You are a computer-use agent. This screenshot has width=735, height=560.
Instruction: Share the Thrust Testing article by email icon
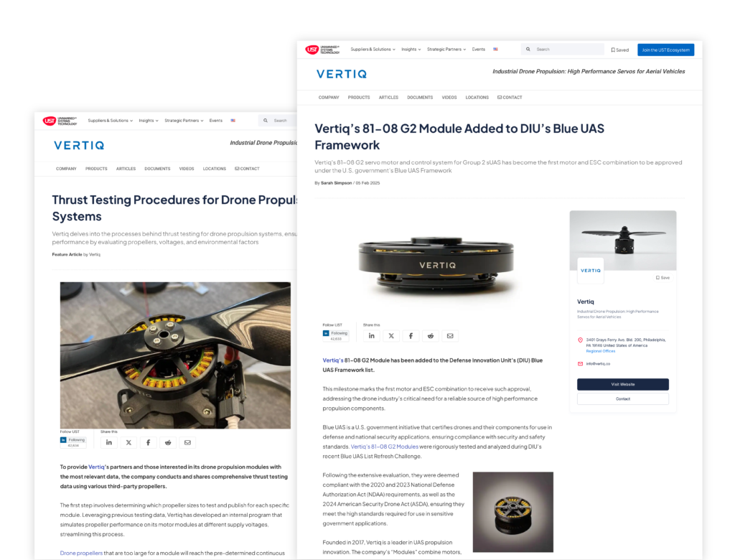187,442
